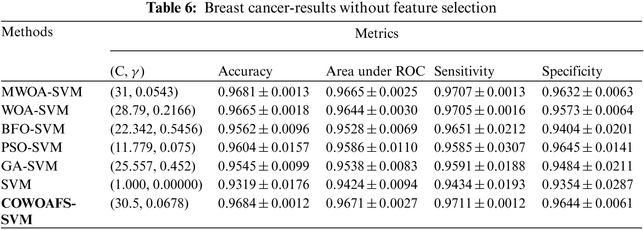The image size is (644, 230).
Task: Click the GA-SVM row label
Action: 30,166
